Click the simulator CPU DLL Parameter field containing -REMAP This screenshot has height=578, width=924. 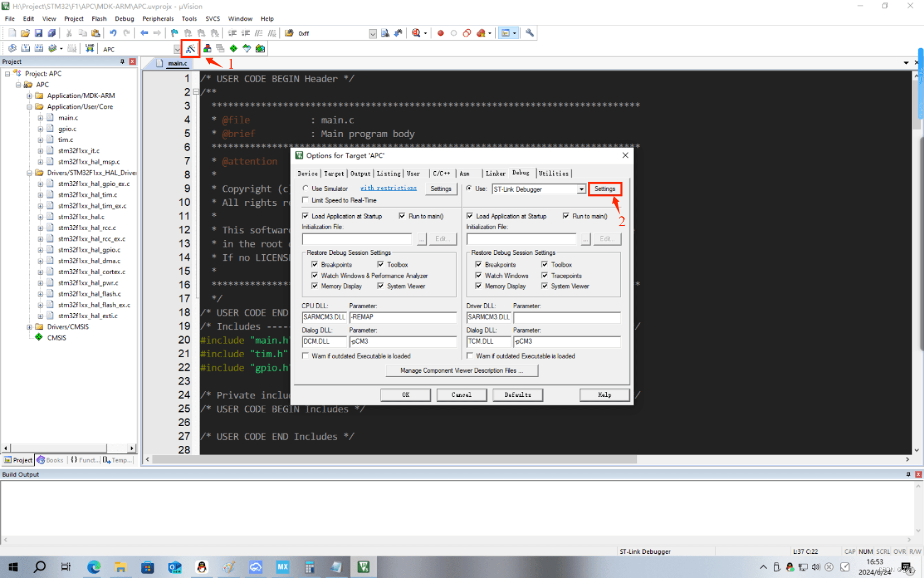tap(403, 317)
